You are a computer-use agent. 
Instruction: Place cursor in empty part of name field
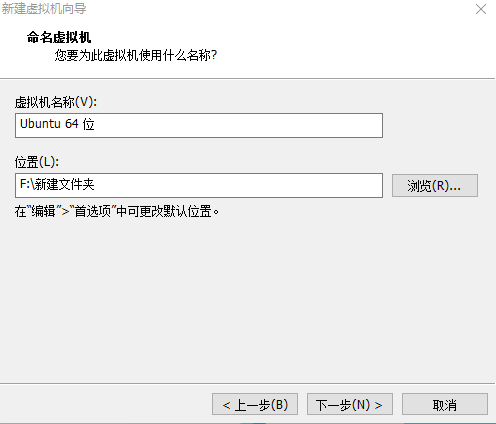238,125
